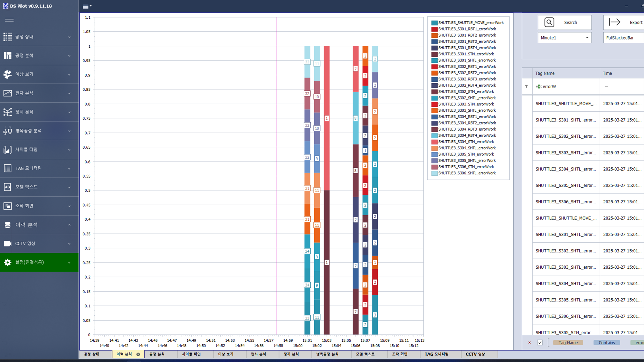Click the SHUTTLE3_S304_STN_errorWork legend color swatch
This screenshot has height=362, width=644.
pyautogui.click(x=434, y=142)
